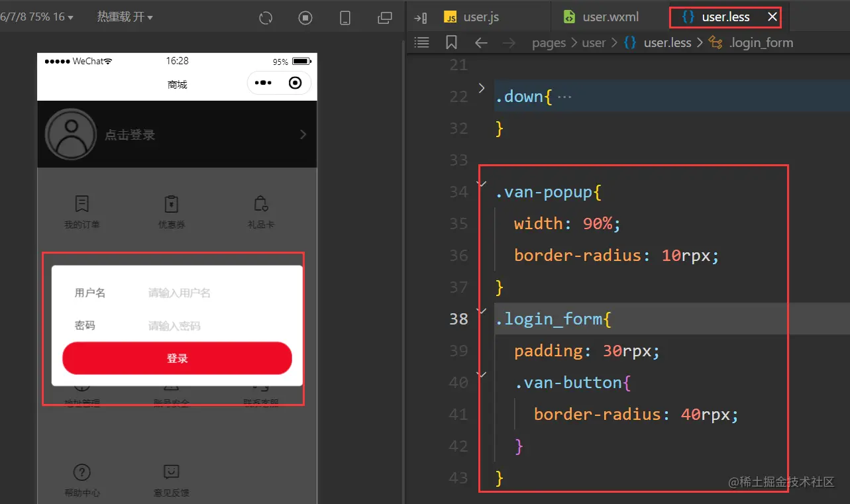
Task: Click the detach simulator window icon
Action: pyautogui.click(x=384, y=18)
